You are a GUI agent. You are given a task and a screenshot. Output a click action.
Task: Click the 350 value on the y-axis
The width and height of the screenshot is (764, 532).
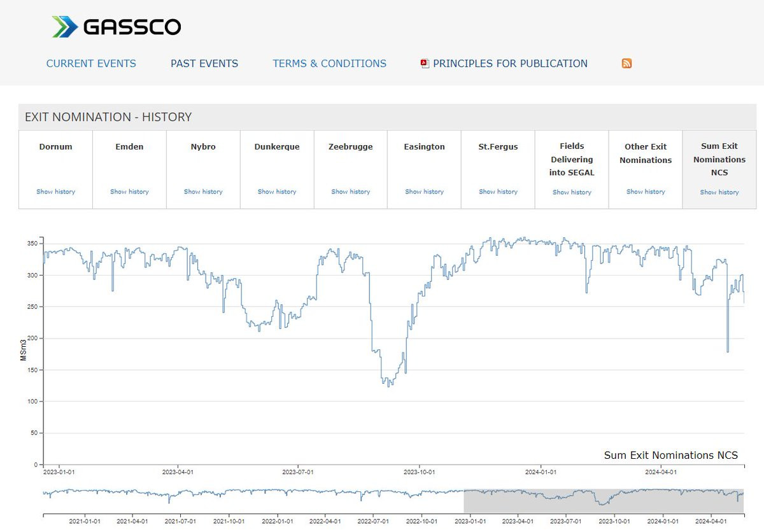32,244
